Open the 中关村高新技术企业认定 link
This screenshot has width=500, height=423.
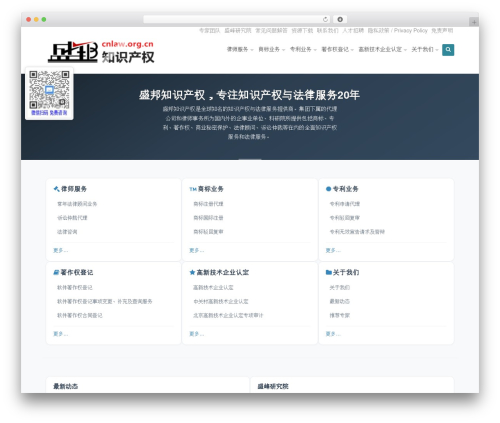221,302
